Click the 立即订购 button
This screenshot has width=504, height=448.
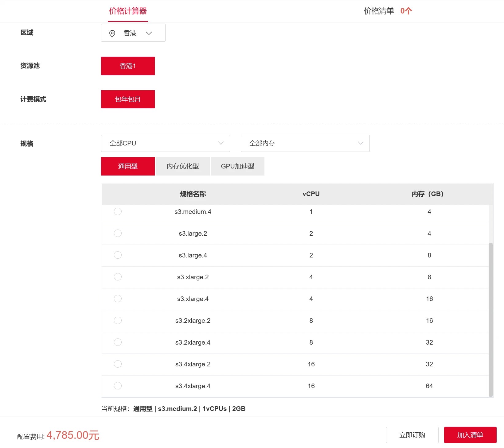point(412,435)
